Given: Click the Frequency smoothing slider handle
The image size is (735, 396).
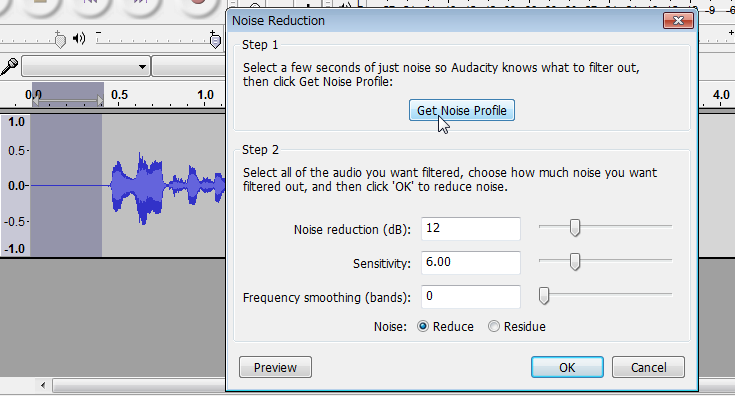Looking at the screenshot, I should pos(544,296).
